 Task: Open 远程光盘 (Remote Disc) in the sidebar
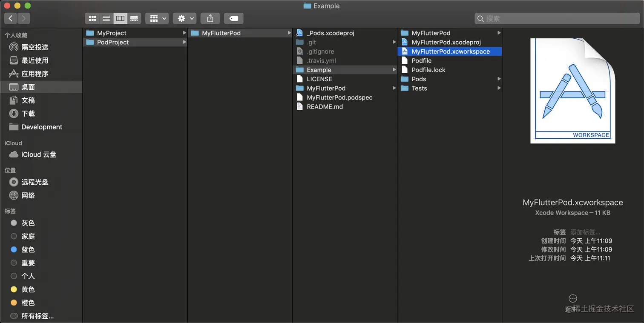click(41, 182)
